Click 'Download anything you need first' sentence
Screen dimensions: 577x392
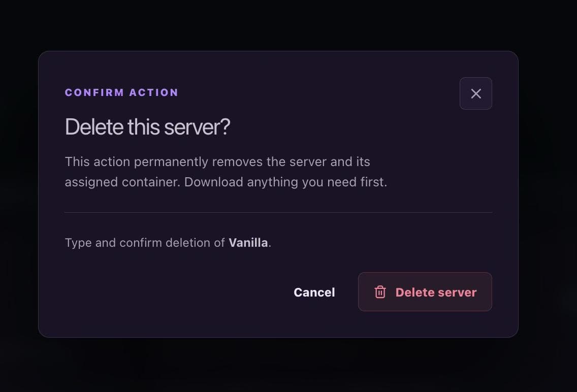pyautogui.click(x=285, y=182)
